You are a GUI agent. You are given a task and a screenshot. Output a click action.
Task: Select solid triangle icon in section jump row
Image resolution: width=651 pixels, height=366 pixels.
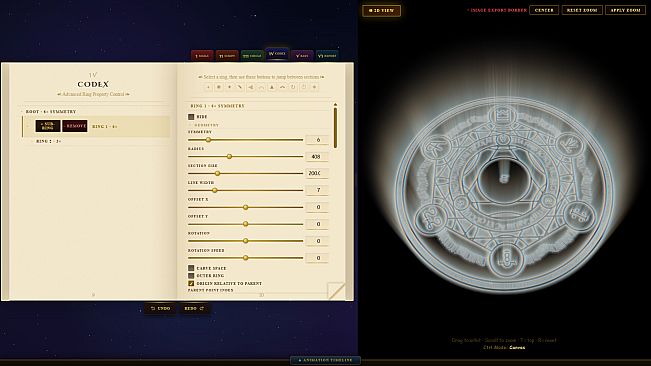pyautogui.click(x=272, y=87)
